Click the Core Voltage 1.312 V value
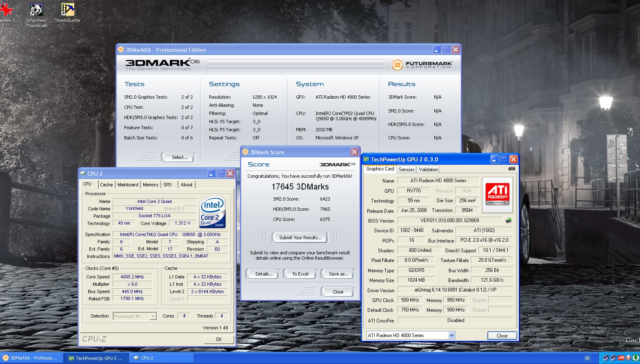The height and width of the screenshot is (364, 640). (x=182, y=223)
